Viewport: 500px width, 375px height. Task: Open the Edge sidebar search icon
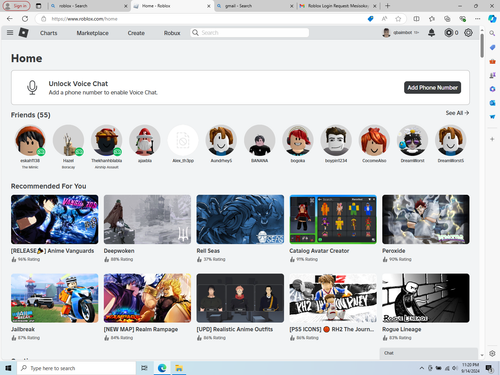coord(492,33)
